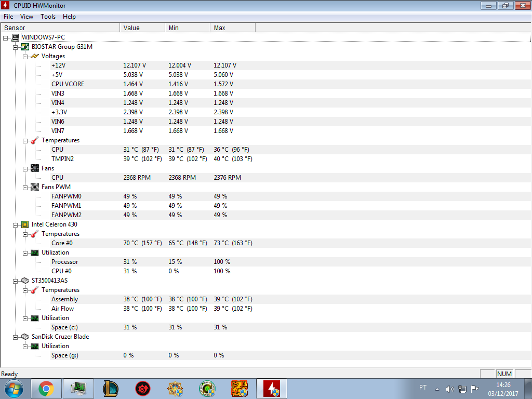Collapse the SanDisk Cruzer Blade node

[15, 337]
